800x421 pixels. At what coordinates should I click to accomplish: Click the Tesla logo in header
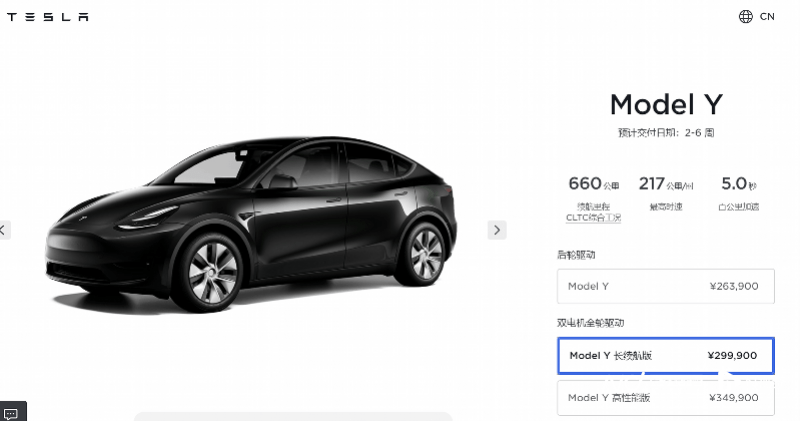(47, 17)
